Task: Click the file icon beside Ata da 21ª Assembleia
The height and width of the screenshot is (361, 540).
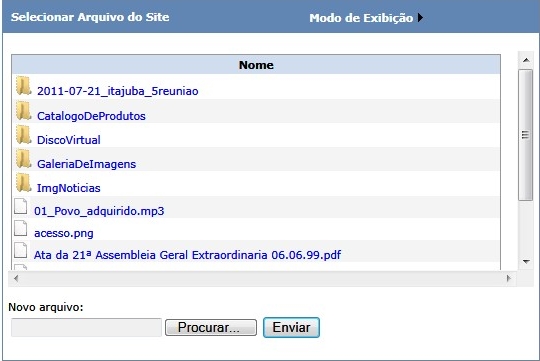Action: [21, 250]
